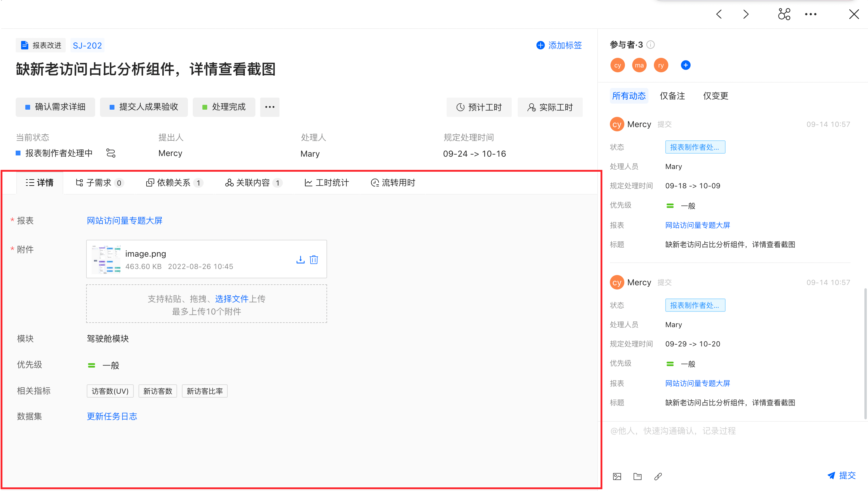Click the 添加标签 add tag link
Viewport: 868px width, 491px height.
pyautogui.click(x=559, y=45)
